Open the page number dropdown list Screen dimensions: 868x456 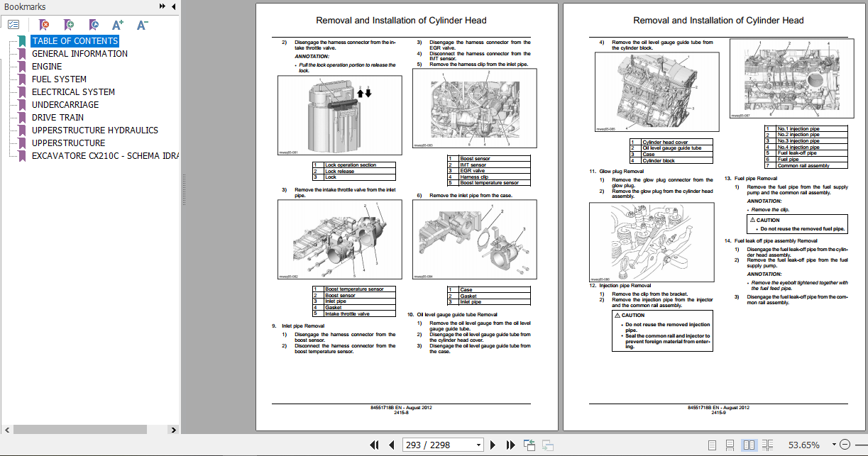point(478,445)
